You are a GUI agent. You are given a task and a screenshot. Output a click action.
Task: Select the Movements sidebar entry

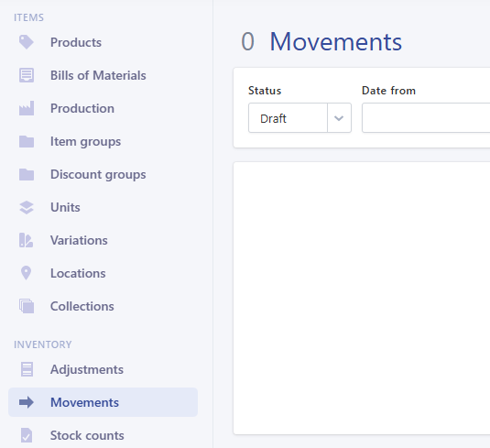[103, 402]
